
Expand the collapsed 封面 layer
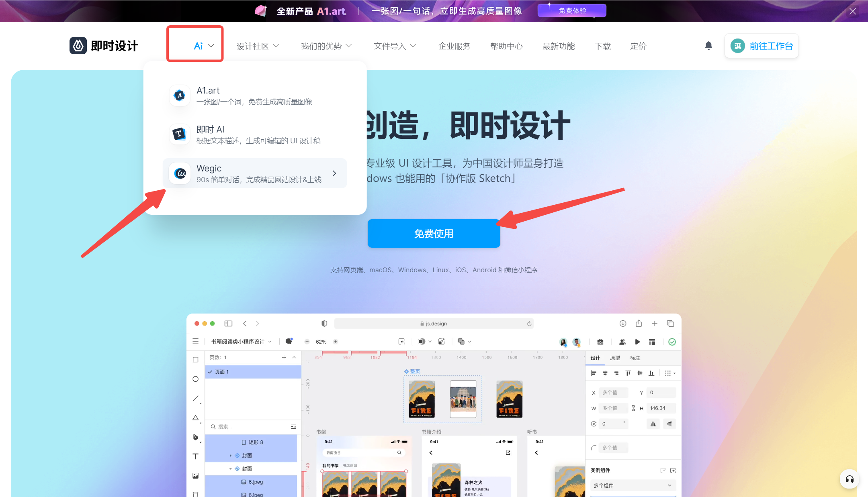pyautogui.click(x=231, y=456)
